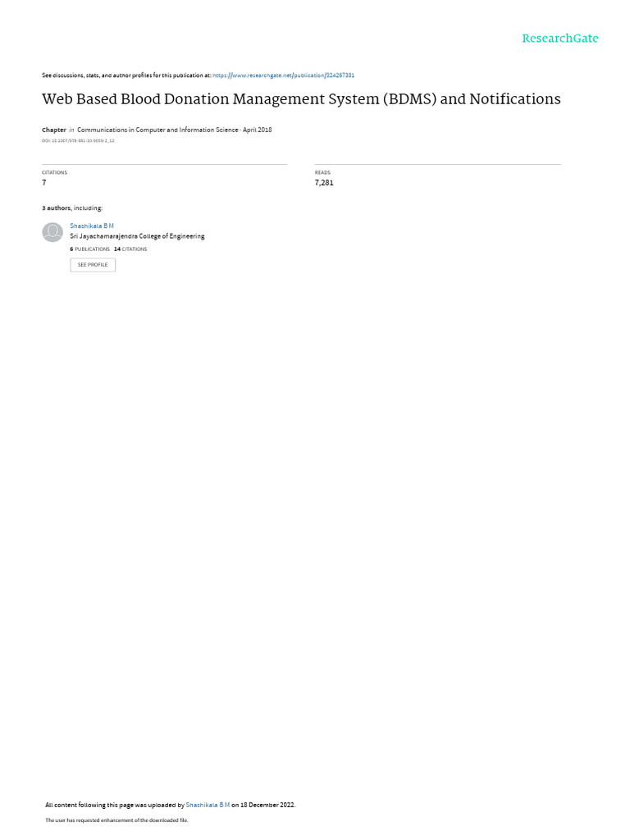This screenshot has width=630, height=840.
Task: Click the Shashikala B M author avatar
Action: tap(52, 232)
